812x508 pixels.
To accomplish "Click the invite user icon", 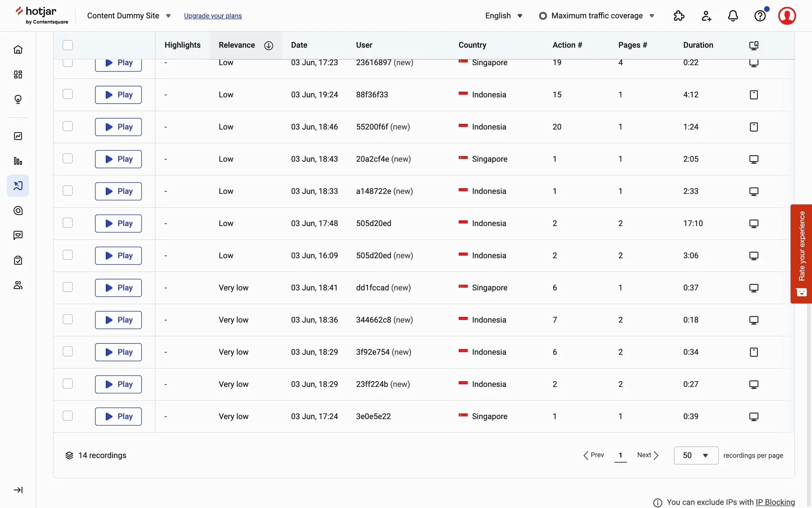I will coord(706,16).
